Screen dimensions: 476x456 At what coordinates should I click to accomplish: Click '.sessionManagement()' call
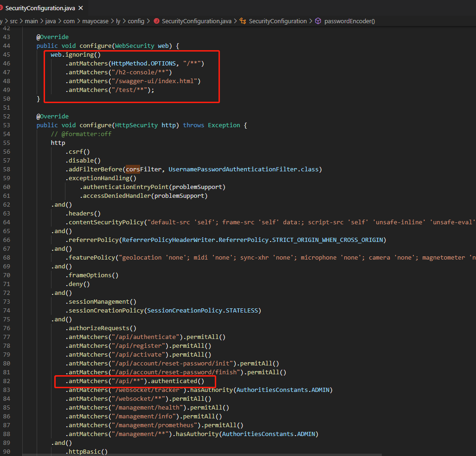tap(101, 302)
